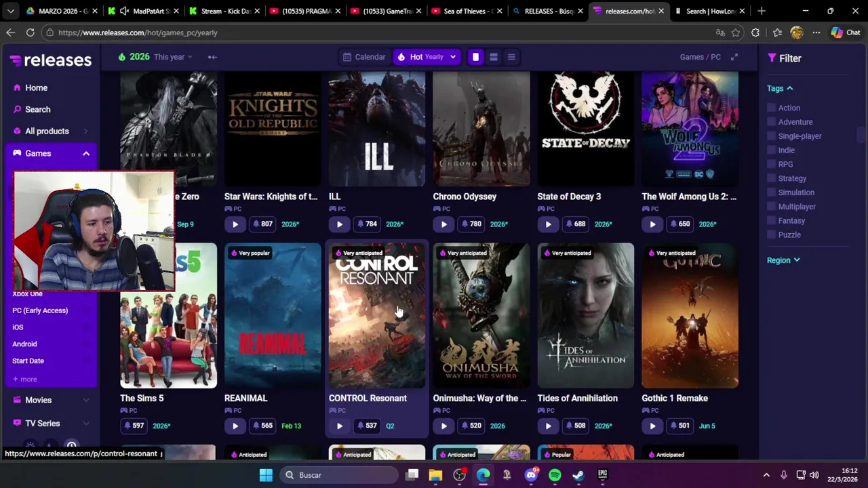Screen dimensions: 868x488
Task: Expand the Region filter section
Action: [x=783, y=260]
